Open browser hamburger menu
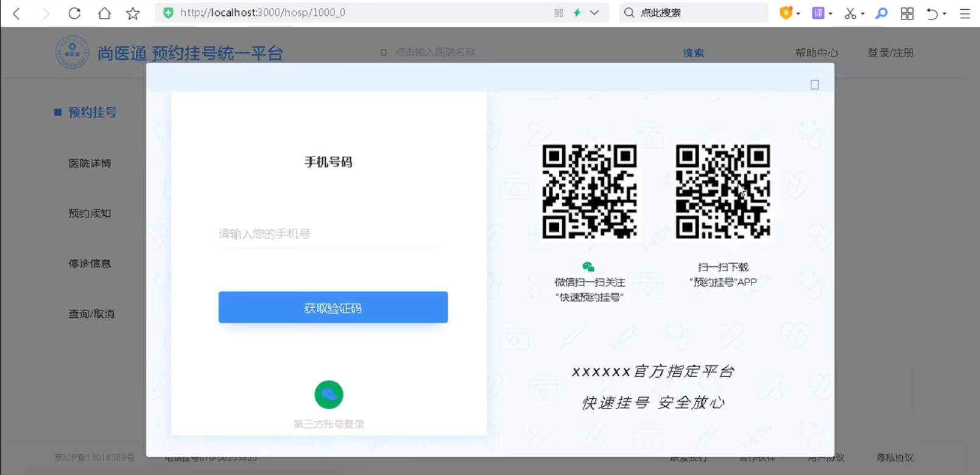Image resolution: width=980 pixels, height=475 pixels. tap(965, 13)
